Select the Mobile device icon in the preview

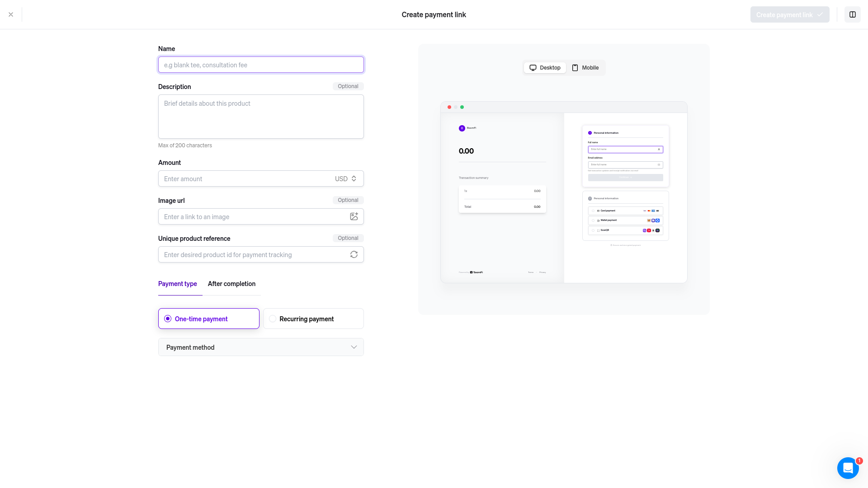[575, 67]
